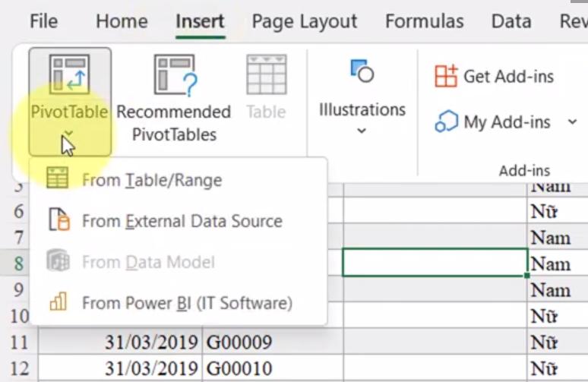
Task: Click the PivotTable icon in the ribbon
Action: 70,74
